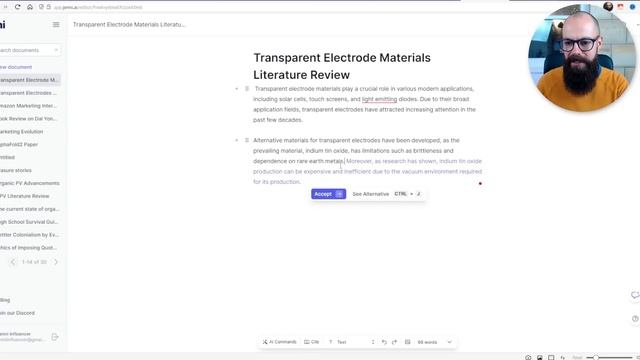Click the half-filled square status bar icon
This screenshot has height=360, width=640.
[x=540, y=358]
